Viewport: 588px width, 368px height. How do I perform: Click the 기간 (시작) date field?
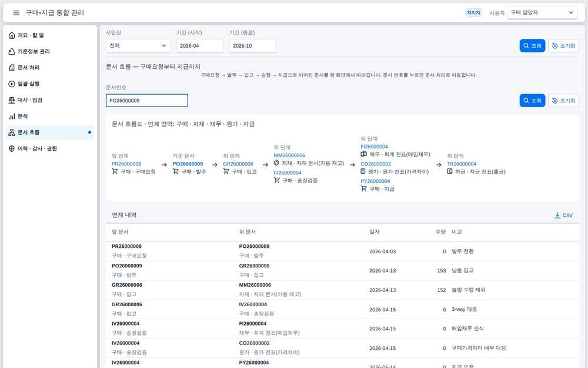pos(200,46)
